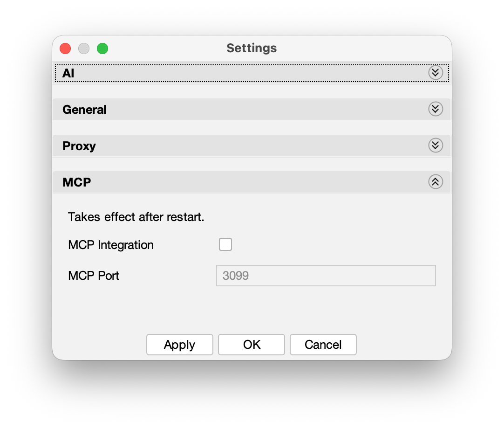Dismiss the dialog via Cancel
504x429 pixels.
coord(323,345)
